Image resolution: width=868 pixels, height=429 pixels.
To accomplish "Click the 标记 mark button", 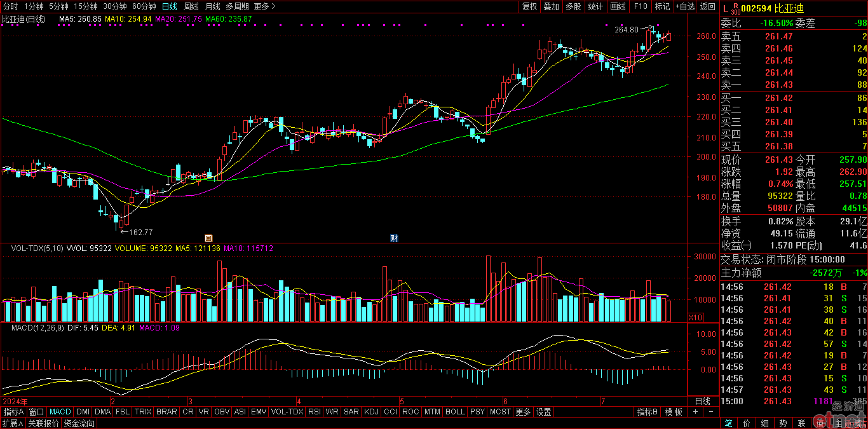I will tap(662, 6).
